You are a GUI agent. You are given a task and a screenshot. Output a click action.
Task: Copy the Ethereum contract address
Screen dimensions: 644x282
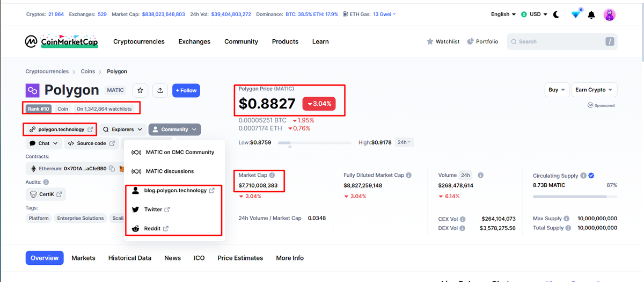tap(112, 169)
